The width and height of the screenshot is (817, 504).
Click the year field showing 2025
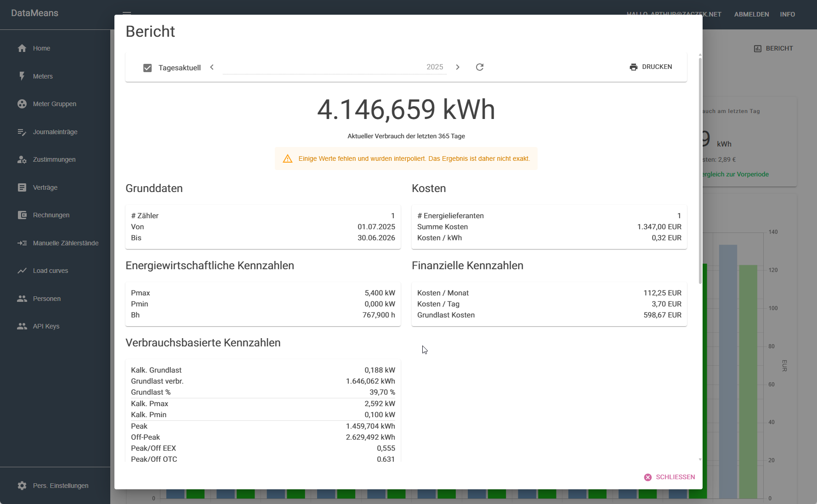pyautogui.click(x=335, y=67)
